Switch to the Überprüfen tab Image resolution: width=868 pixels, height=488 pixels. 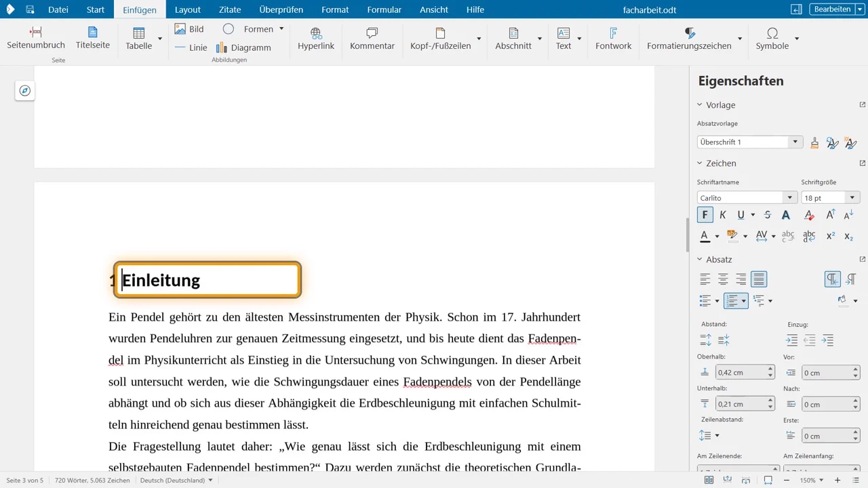281,9
